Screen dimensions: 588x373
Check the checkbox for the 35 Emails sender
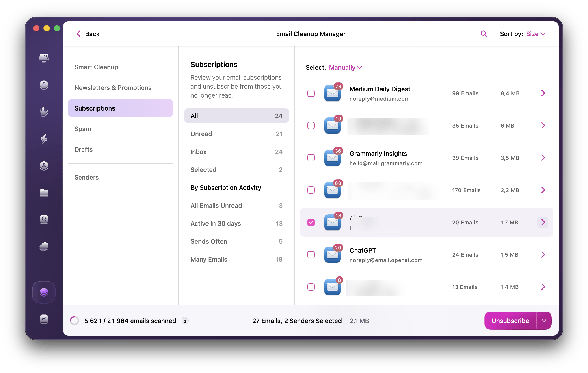click(311, 125)
